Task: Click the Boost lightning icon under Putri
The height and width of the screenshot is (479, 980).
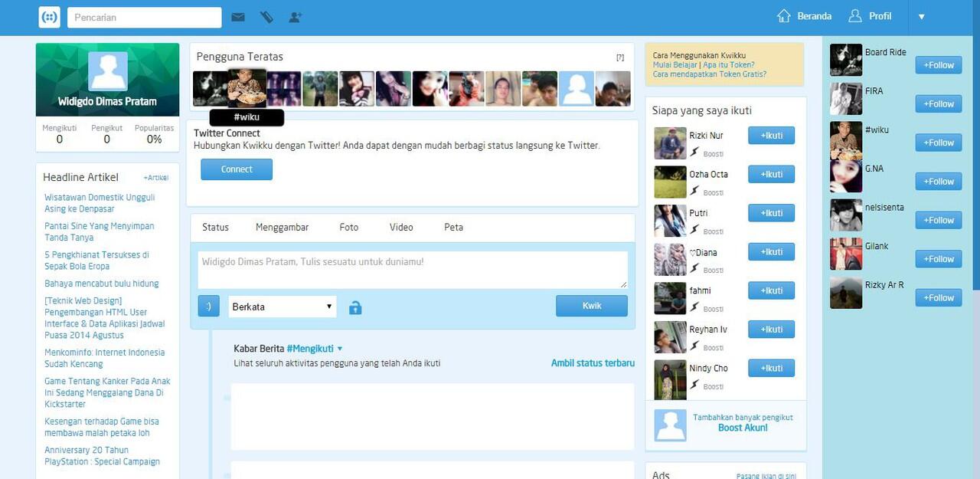Action: click(x=694, y=229)
